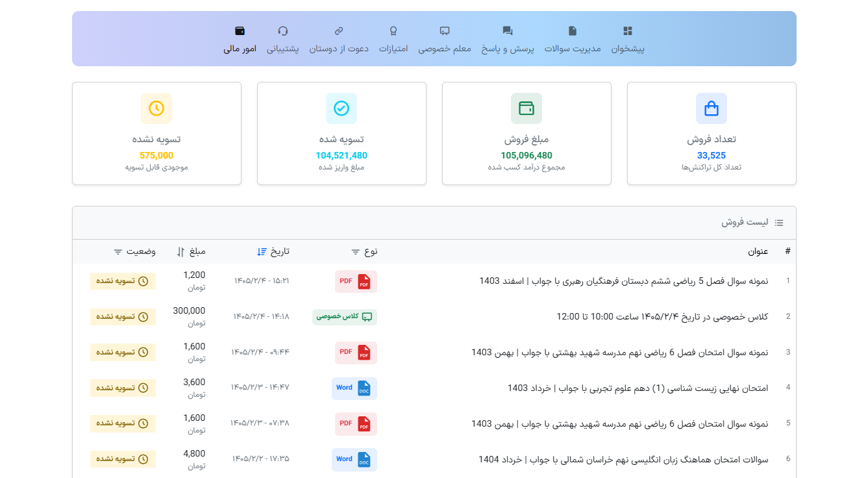Click the yellow clock icon in تسویه نشده card
This screenshot has height=478, width=868.
(x=156, y=108)
